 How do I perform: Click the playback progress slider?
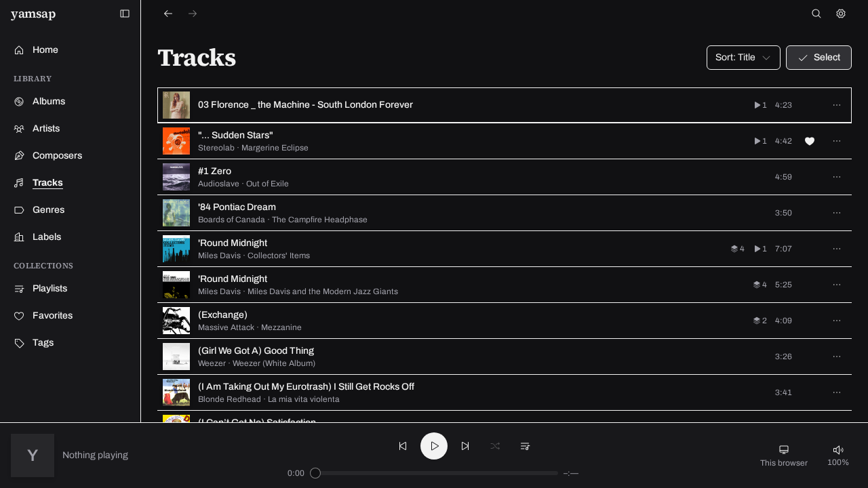434,473
